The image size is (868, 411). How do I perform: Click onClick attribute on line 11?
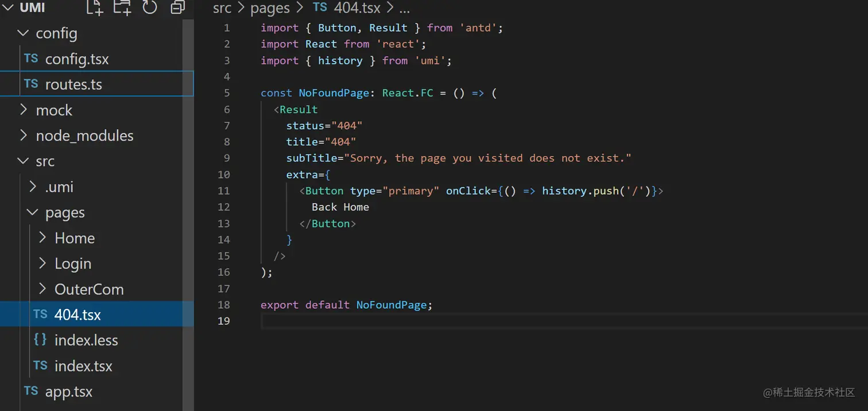pyautogui.click(x=468, y=191)
